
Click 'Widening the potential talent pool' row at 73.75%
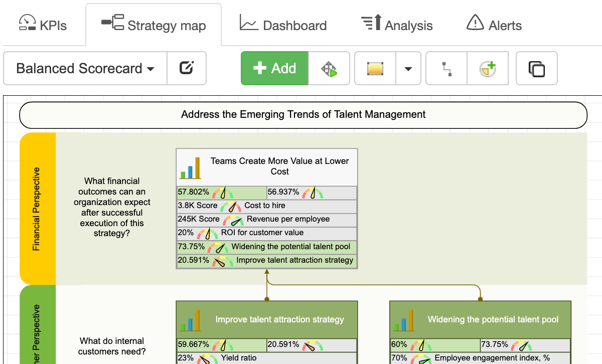coord(266,247)
